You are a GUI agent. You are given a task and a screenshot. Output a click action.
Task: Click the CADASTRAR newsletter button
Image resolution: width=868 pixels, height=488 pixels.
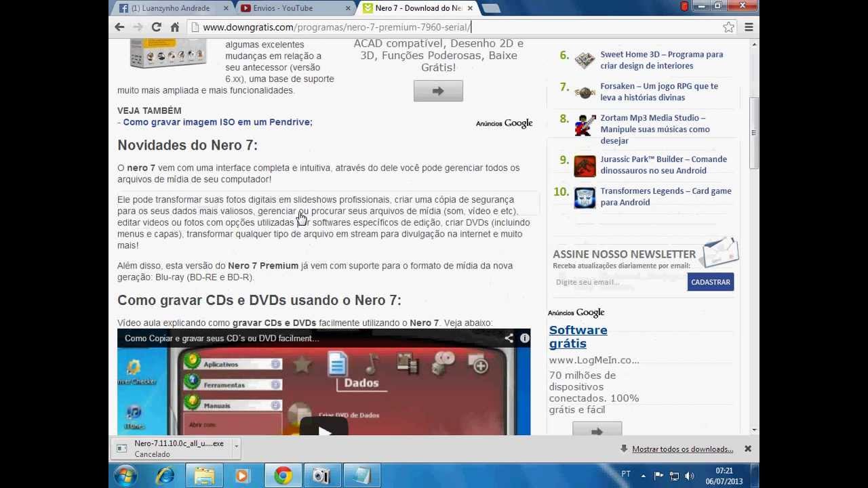tap(711, 282)
